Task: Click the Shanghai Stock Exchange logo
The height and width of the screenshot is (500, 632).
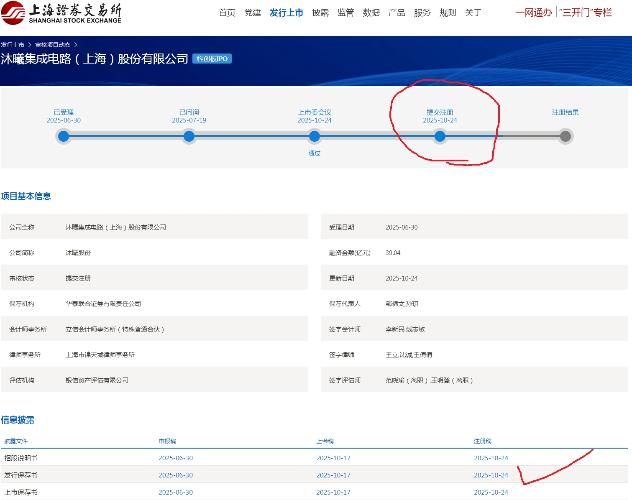Action: [61, 13]
